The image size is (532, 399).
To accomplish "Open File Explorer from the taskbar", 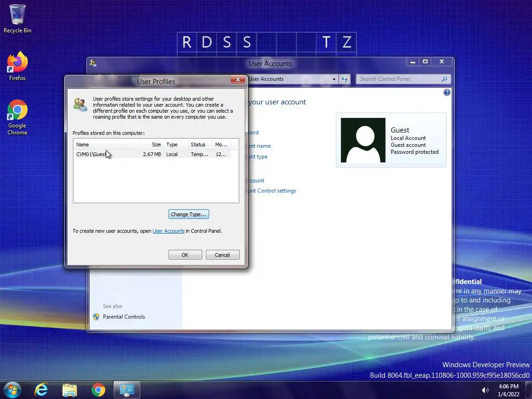I will [x=70, y=390].
